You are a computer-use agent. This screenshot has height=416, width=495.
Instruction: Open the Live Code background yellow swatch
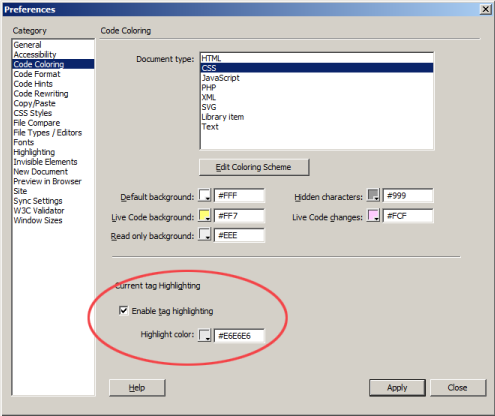click(205, 216)
